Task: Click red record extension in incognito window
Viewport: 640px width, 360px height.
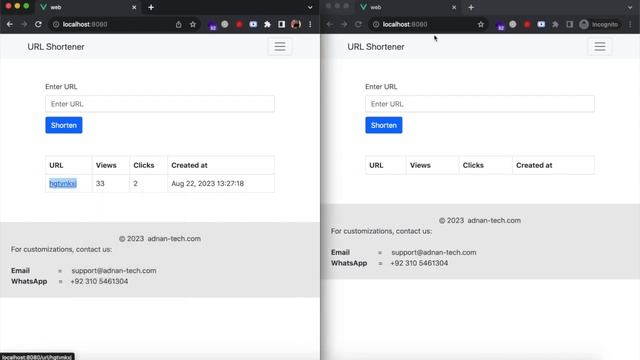Action: point(527,24)
